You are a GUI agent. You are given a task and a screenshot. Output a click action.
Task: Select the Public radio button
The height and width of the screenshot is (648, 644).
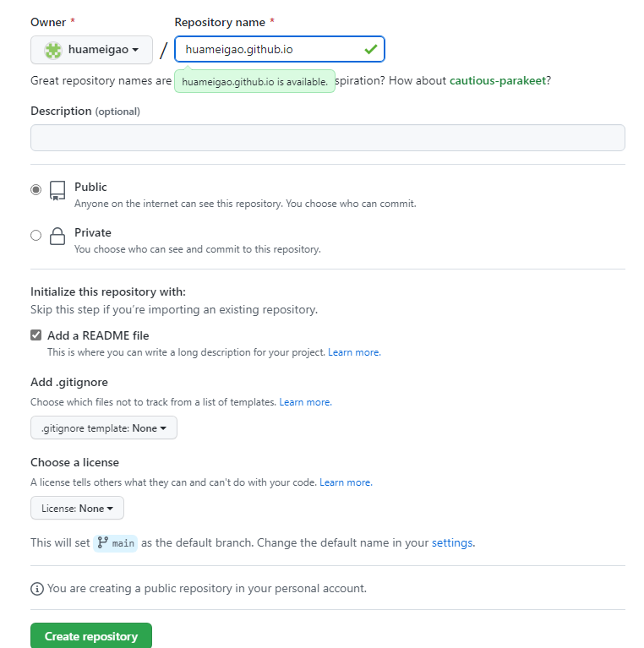pyautogui.click(x=35, y=190)
